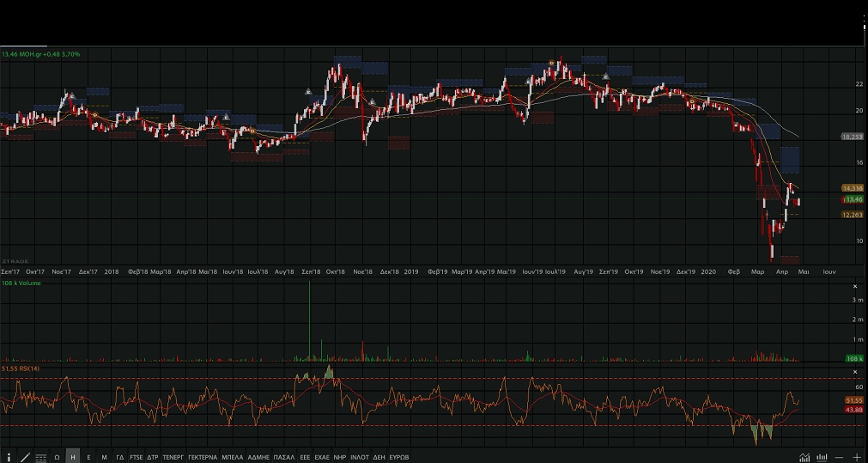Image resolution: width=868 pixels, height=463 pixels.
Task: Select the M monthly timeframe
Action: pos(104,457)
